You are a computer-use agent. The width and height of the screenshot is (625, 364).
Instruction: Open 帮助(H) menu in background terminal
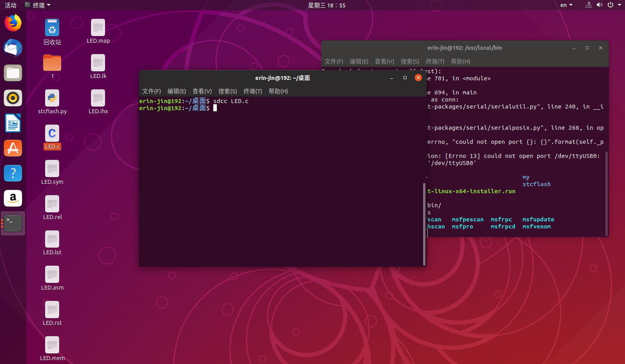click(x=460, y=62)
